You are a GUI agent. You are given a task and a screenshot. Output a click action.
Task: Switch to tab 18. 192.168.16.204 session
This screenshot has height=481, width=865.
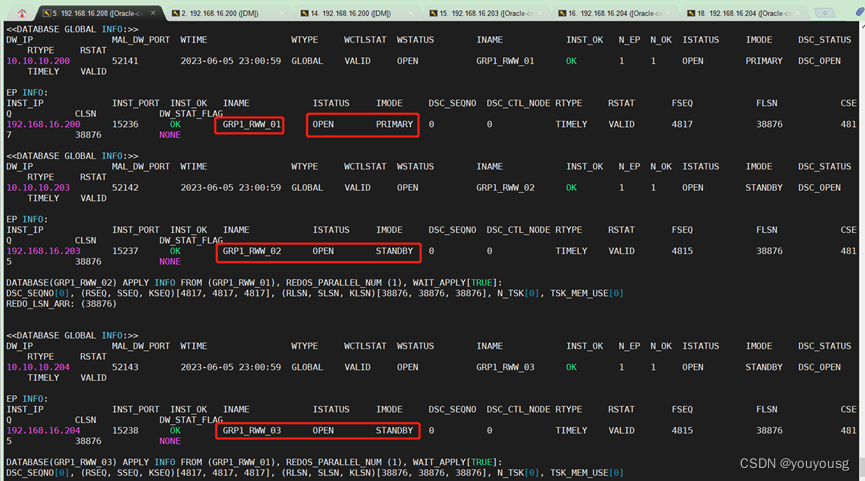click(x=745, y=13)
